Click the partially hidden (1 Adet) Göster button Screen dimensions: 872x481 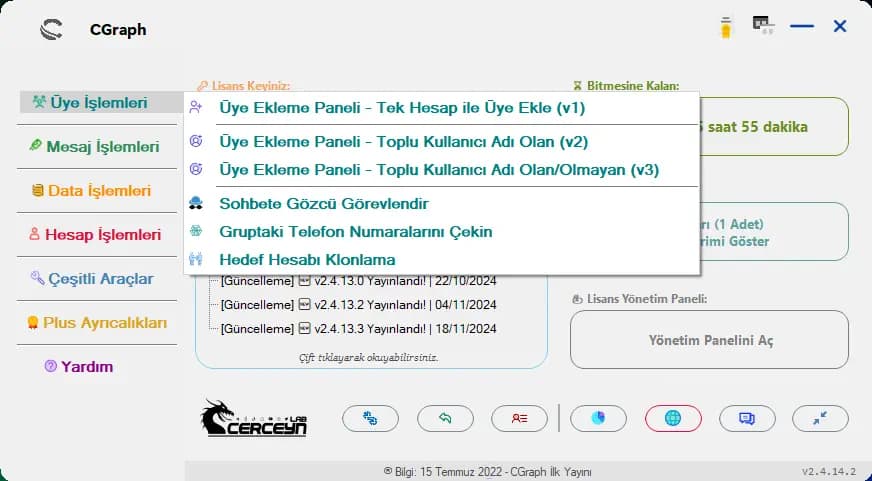[774, 232]
